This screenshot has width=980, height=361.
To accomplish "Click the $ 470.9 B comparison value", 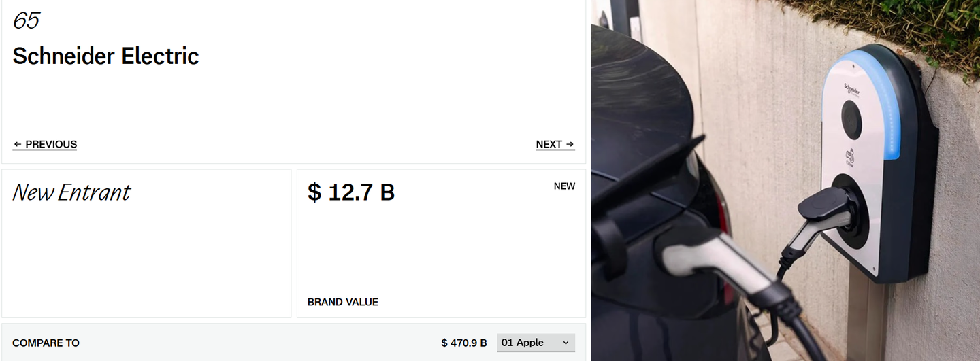I will [464, 343].
